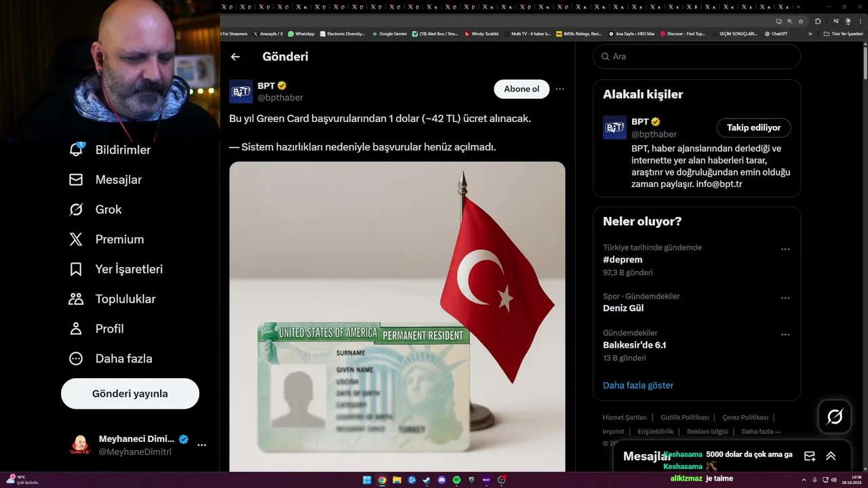Open Chrome from the taskbar

[x=382, y=480]
